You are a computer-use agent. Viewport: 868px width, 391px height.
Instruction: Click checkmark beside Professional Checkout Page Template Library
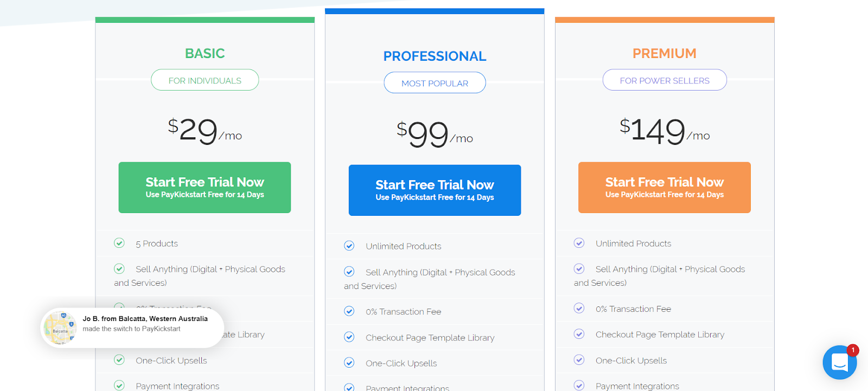[x=349, y=337]
